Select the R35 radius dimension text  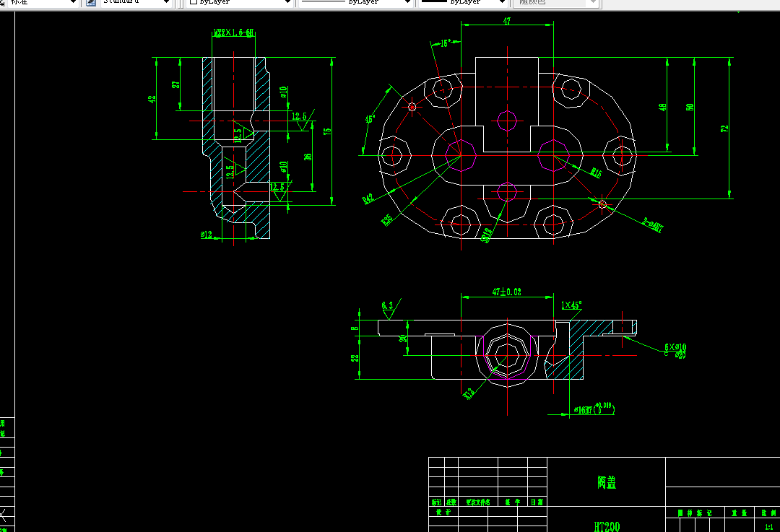[387, 219]
